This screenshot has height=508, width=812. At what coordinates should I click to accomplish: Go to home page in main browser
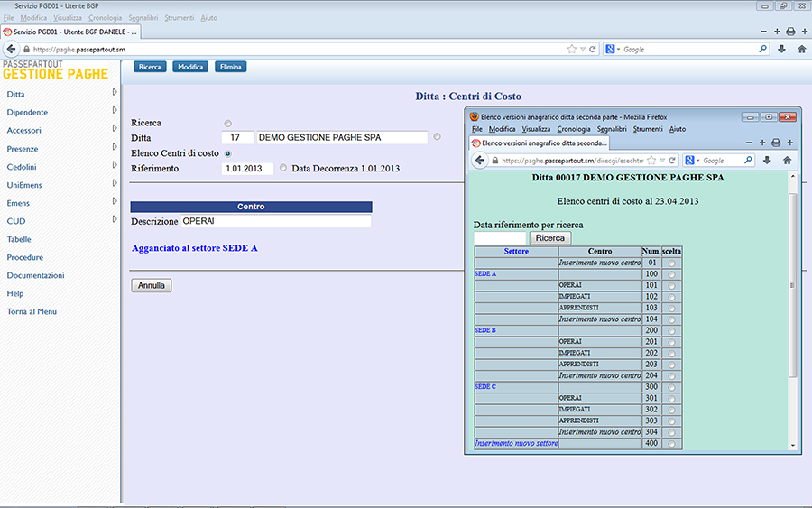click(802, 50)
